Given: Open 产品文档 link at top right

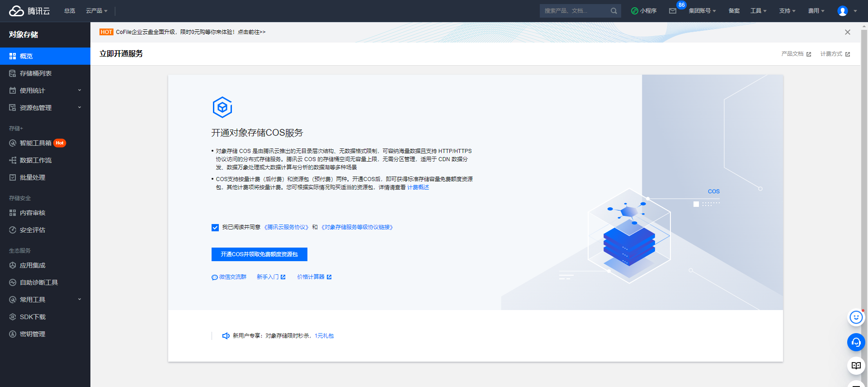Looking at the screenshot, I should tap(796, 54).
